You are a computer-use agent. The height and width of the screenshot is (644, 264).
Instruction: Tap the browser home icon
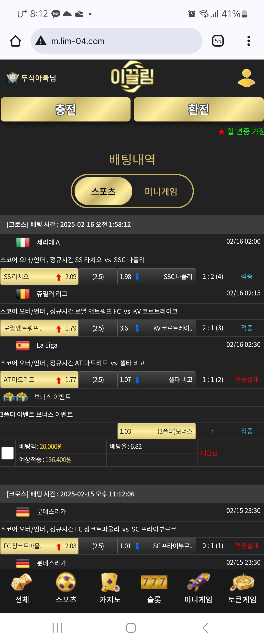16,41
